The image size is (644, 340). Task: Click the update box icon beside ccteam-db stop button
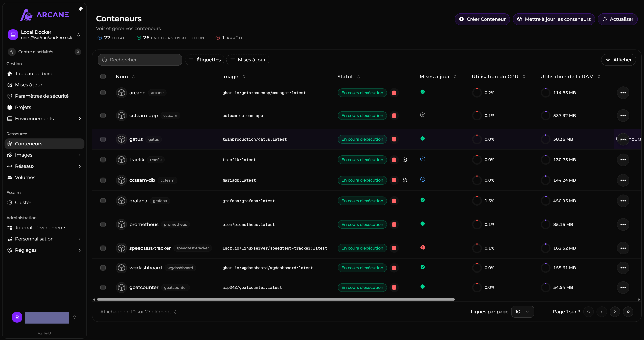pyautogui.click(x=405, y=180)
